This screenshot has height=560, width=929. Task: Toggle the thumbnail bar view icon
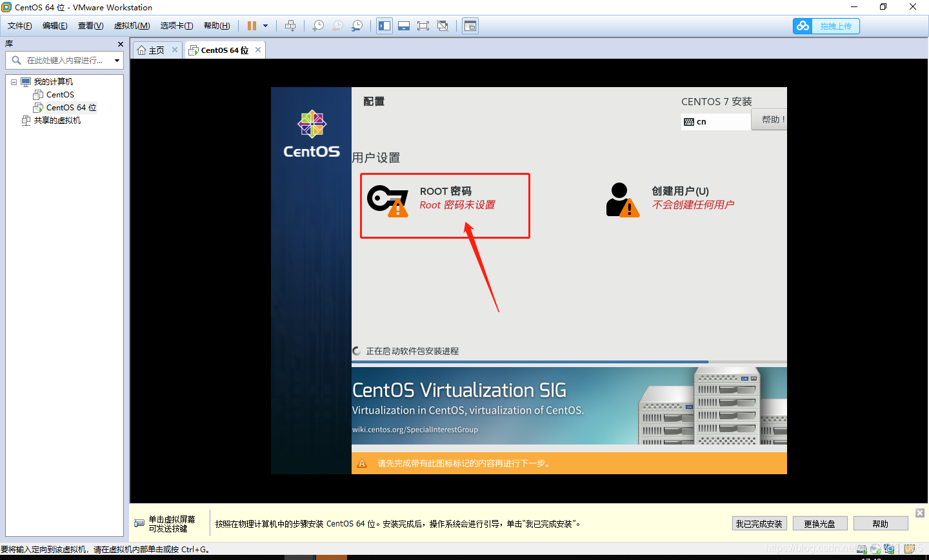[x=404, y=26]
